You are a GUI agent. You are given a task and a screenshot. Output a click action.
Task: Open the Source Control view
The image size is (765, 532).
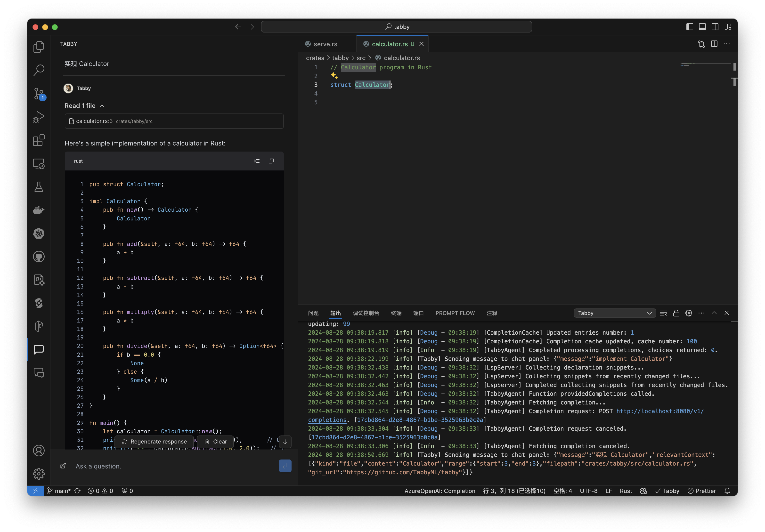pos(39,94)
